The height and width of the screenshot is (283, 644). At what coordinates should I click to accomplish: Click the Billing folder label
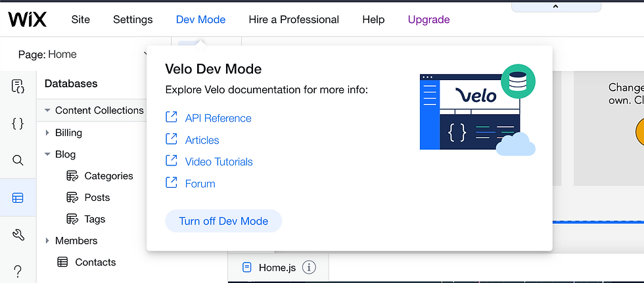tap(68, 133)
